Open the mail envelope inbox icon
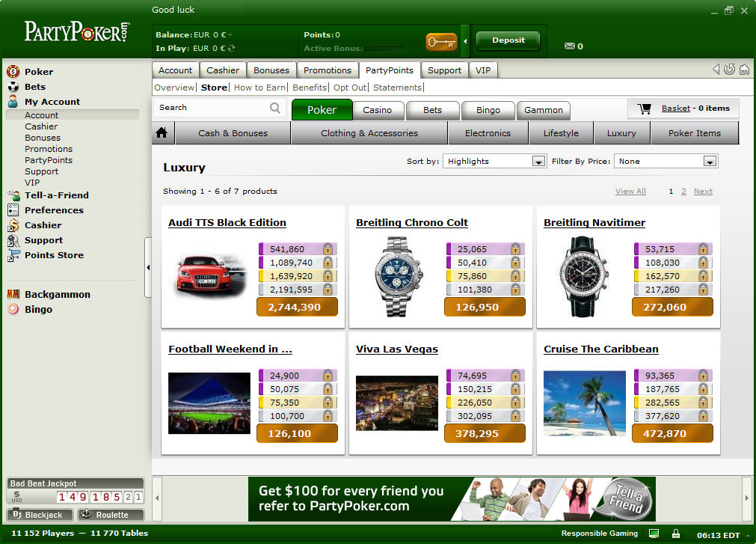Viewport: 756px width, 544px height. pos(569,46)
